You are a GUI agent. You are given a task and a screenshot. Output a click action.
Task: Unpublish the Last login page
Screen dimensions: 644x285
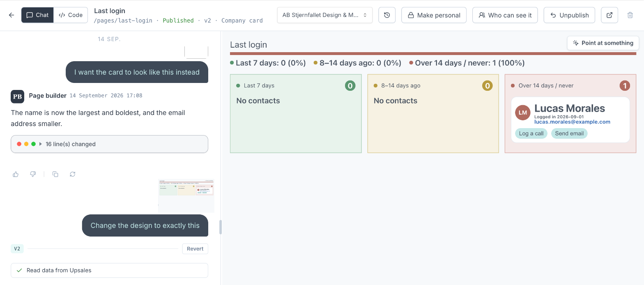tap(570, 15)
